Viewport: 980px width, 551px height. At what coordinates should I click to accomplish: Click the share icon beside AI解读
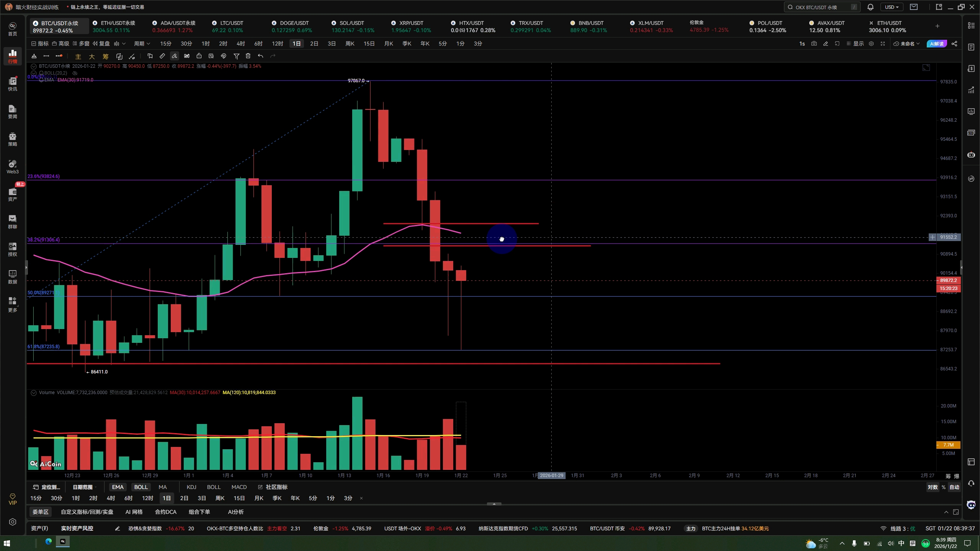(954, 44)
